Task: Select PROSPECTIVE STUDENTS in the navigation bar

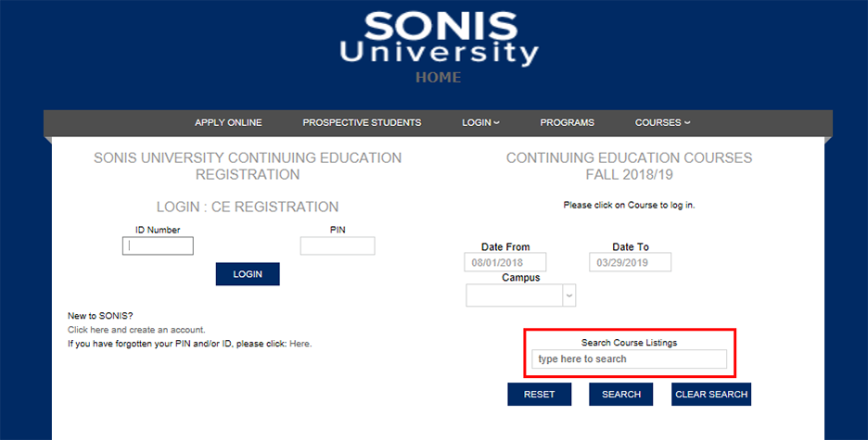Action: tap(362, 123)
